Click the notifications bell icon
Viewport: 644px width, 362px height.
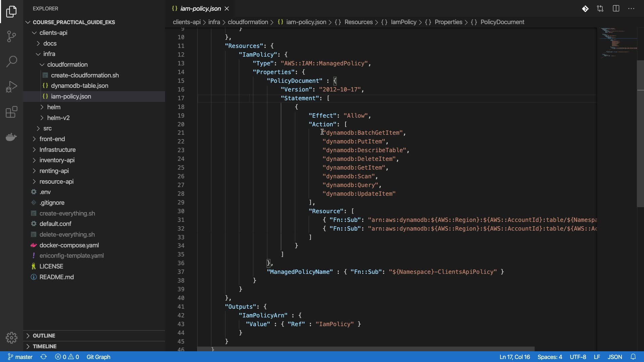pyautogui.click(x=633, y=357)
